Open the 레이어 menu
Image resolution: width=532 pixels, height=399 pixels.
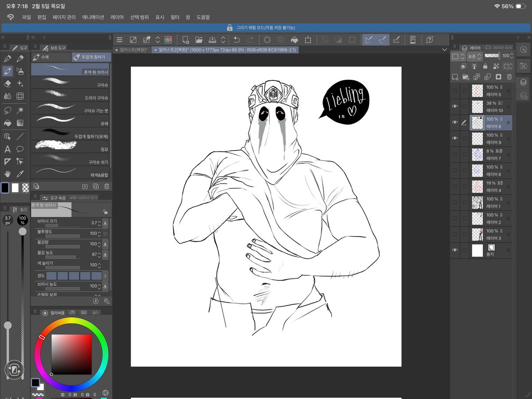point(117,17)
